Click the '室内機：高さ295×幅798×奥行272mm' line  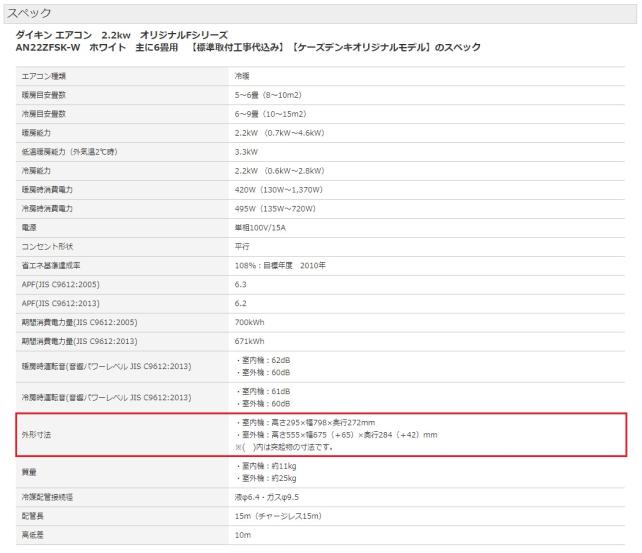(305, 422)
